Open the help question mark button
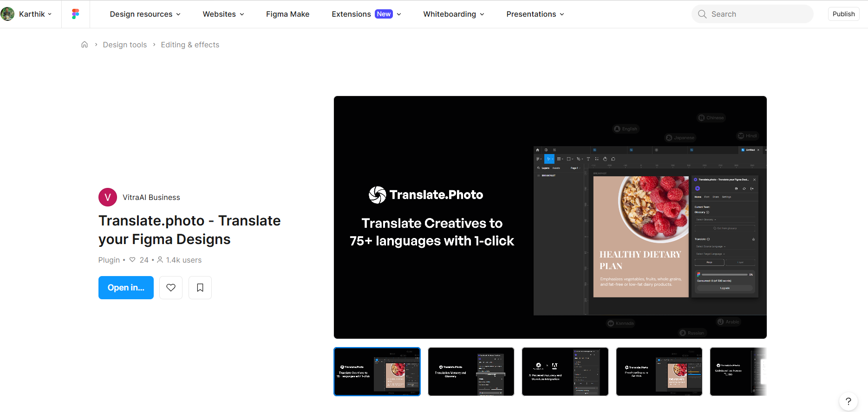Image resolution: width=868 pixels, height=412 pixels. [848, 402]
